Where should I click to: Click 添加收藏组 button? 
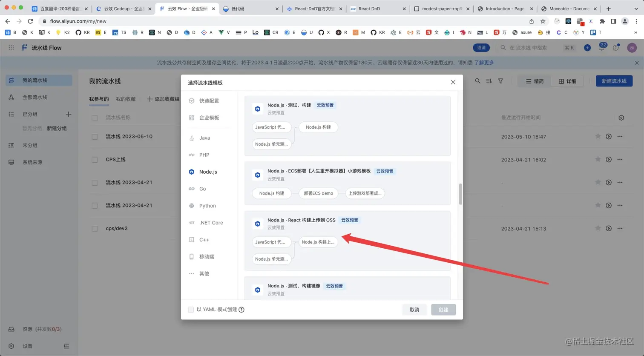click(163, 99)
